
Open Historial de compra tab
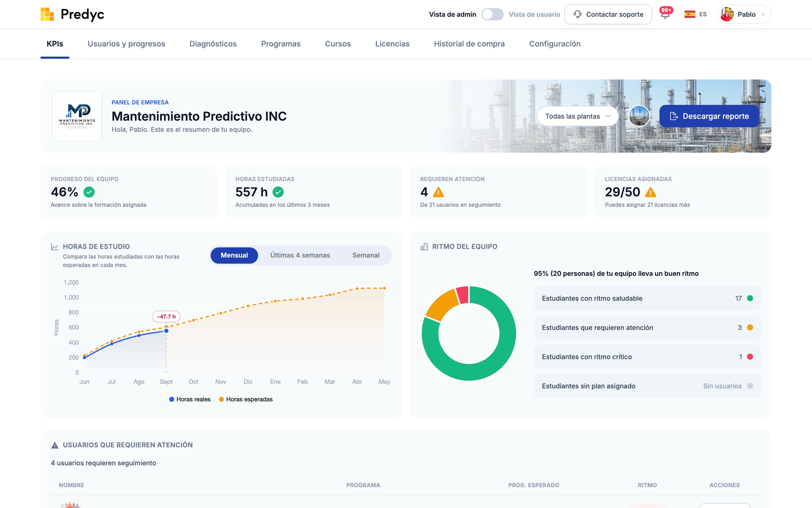point(469,44)
